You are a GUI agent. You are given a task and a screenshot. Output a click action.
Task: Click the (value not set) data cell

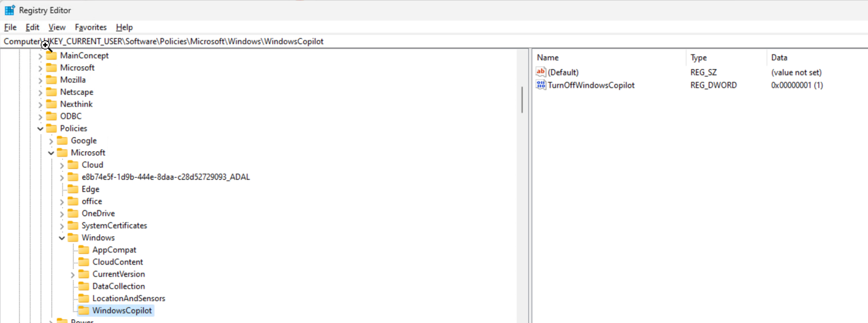[x=796, y=72]
